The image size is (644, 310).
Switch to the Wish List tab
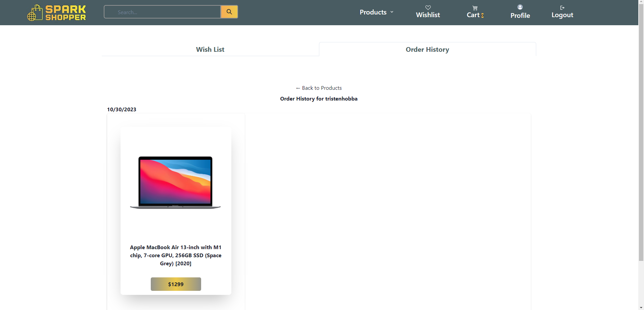(x=210, y=49)
